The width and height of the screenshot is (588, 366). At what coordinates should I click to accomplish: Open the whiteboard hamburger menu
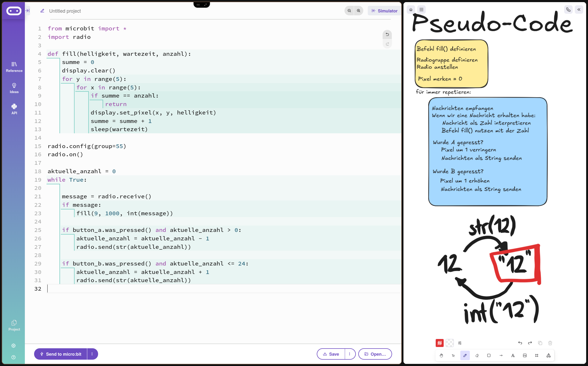421,10
